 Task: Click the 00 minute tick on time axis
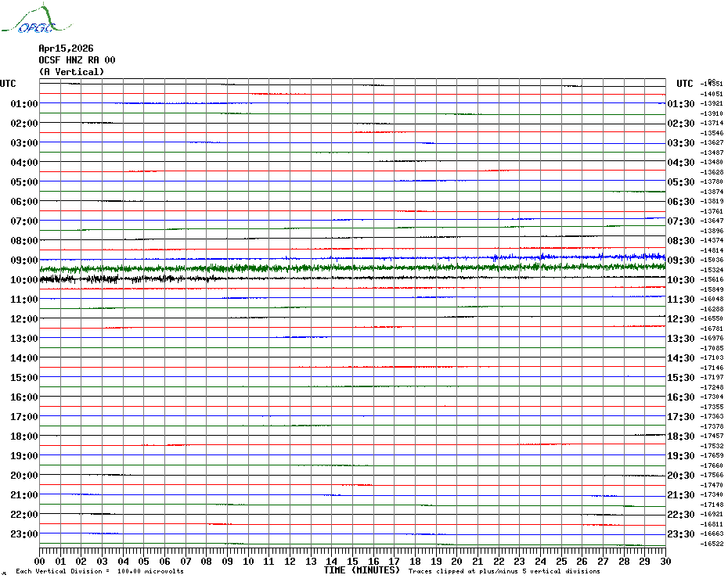point(40,561)
